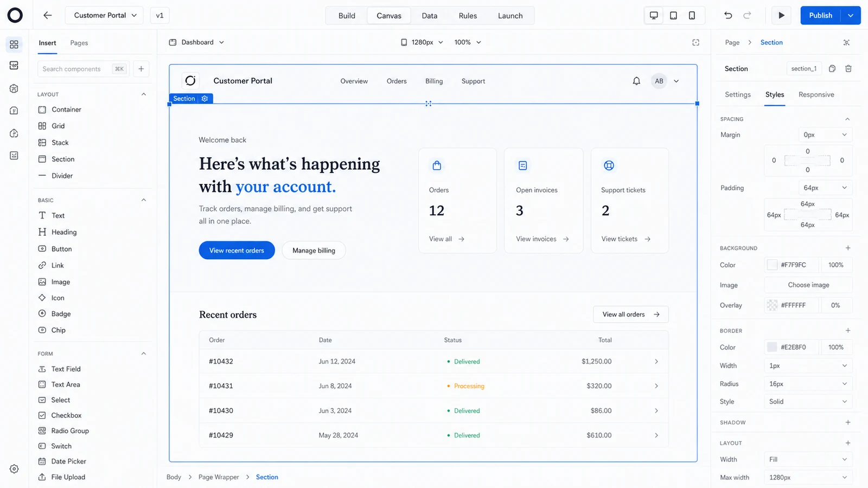Open the Settings tab in inspector
Viewport: 868px width, 488px height.
tap(738, 94)
